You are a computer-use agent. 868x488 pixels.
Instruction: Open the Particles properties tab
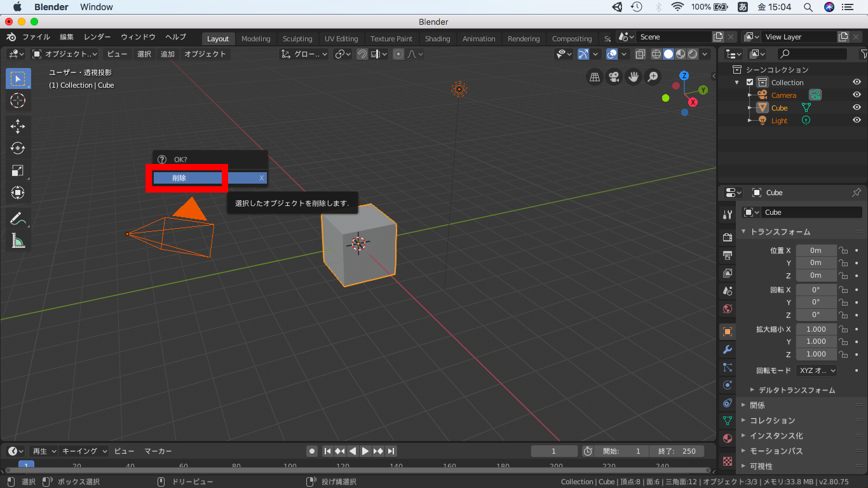[728, 367]
